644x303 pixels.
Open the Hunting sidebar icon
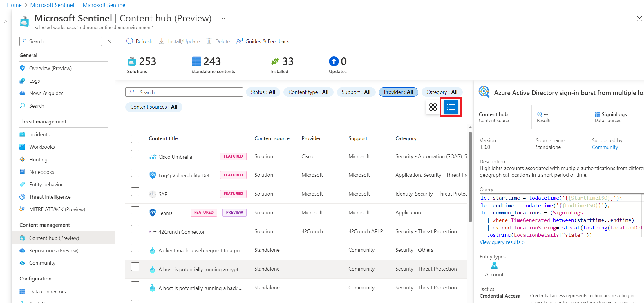pos(22,159)
